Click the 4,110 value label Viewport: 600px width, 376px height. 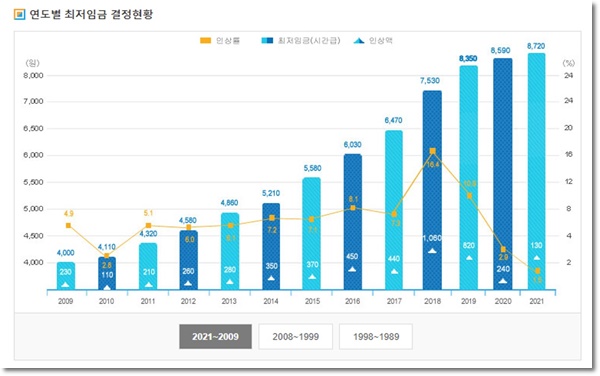107,247
